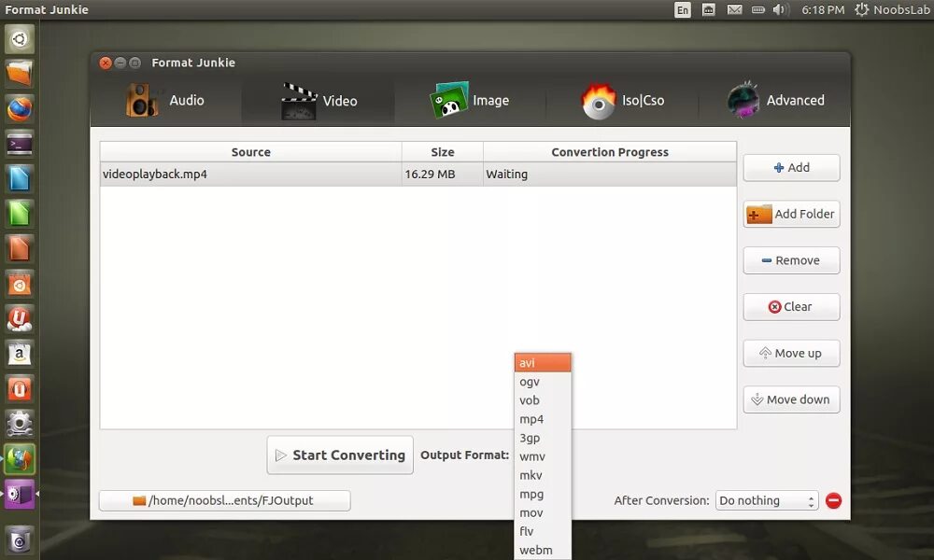
Task: Choose vob output format
Action: click(x=543, y=400)
